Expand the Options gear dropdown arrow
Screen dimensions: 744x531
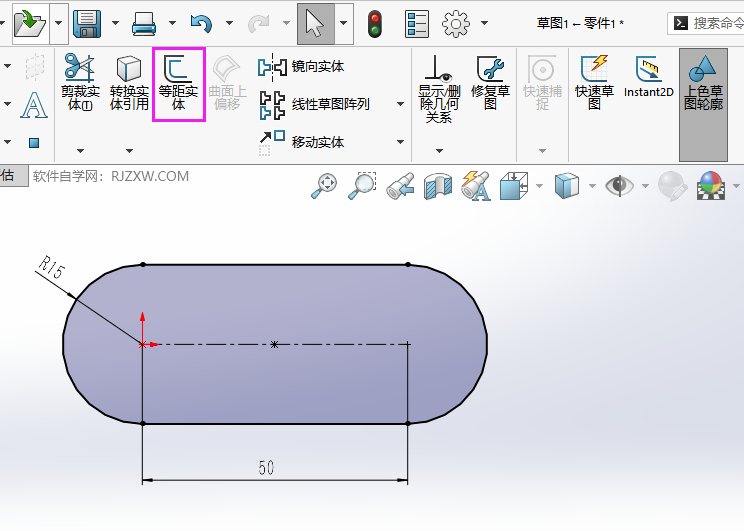(x=484, y=23)
